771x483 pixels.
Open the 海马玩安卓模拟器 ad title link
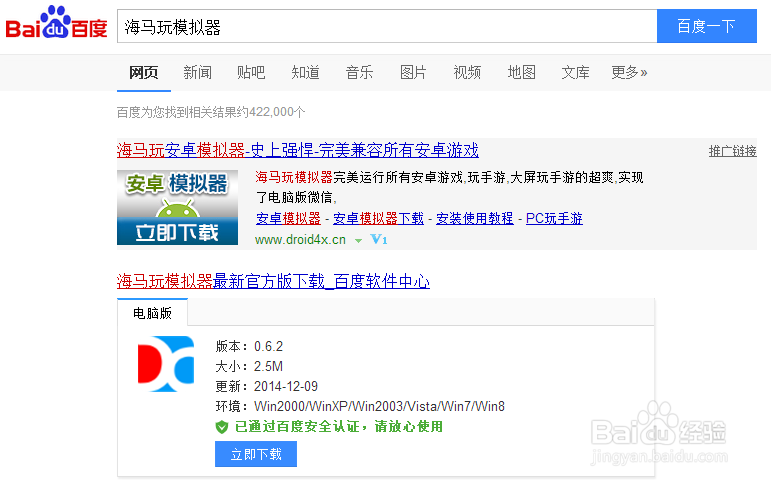(297, 150)
